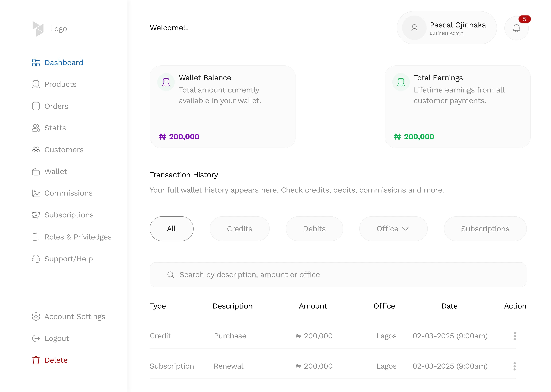Click the Business Admin role label
The height and width of the screenshot is (392, 551).
pos(446,33)
